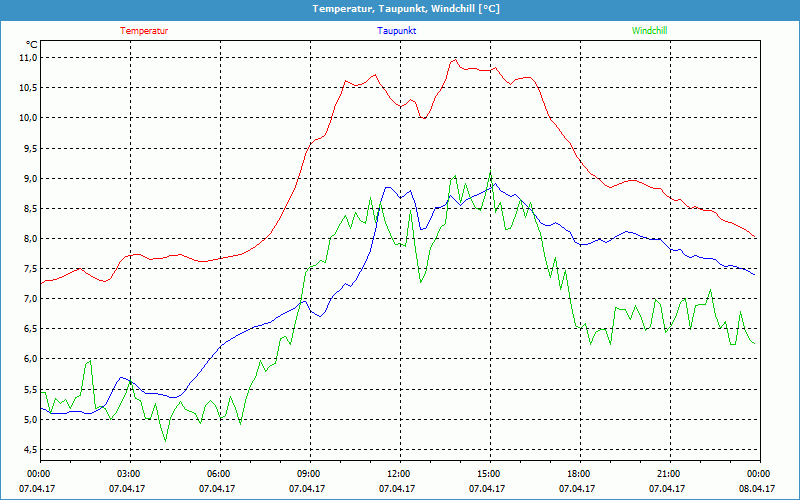Click the '7,5' y-axis value

pyautogui.click(x=31, y=269)
